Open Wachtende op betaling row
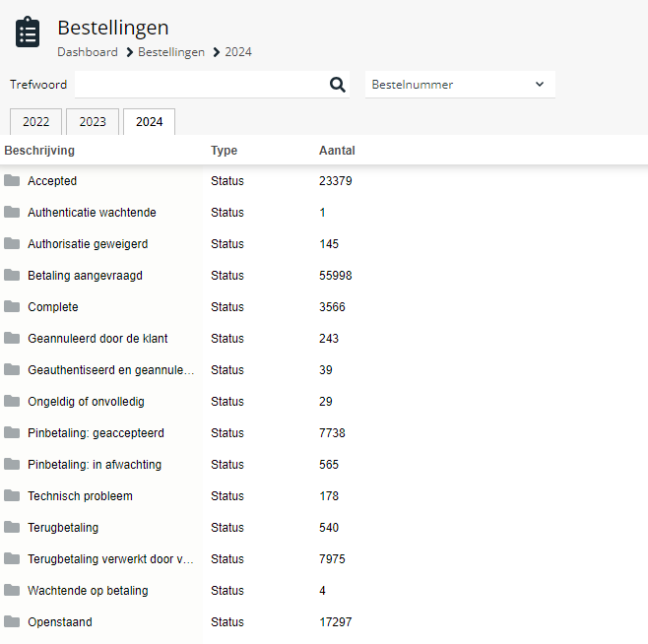The image size is (648, 644). [x=324, y=590]
